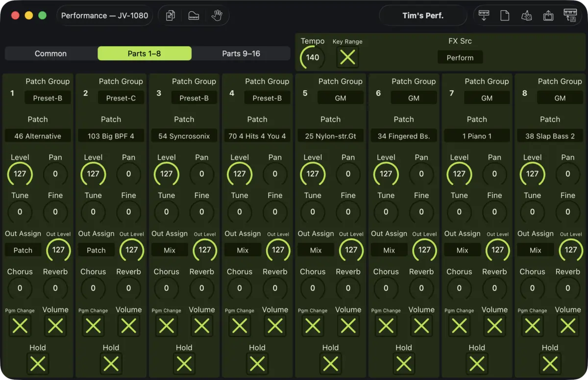This screenshot has height=380, width=588.
Task: Click part 2 Reverb knob
Action: [x=128, y=288]
